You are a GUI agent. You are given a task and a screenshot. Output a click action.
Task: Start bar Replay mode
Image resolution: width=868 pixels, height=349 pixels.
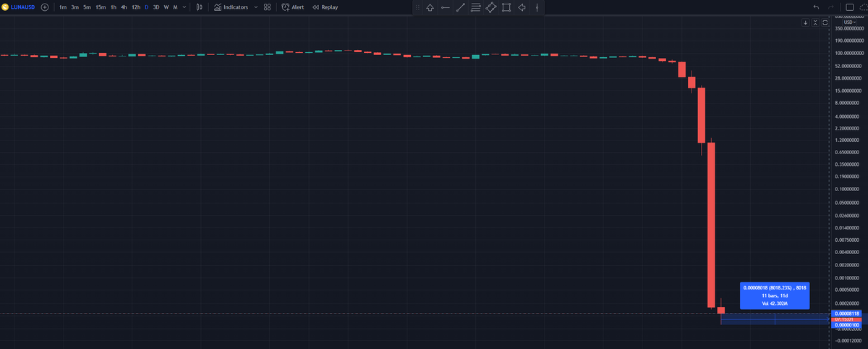click(325, 7)
